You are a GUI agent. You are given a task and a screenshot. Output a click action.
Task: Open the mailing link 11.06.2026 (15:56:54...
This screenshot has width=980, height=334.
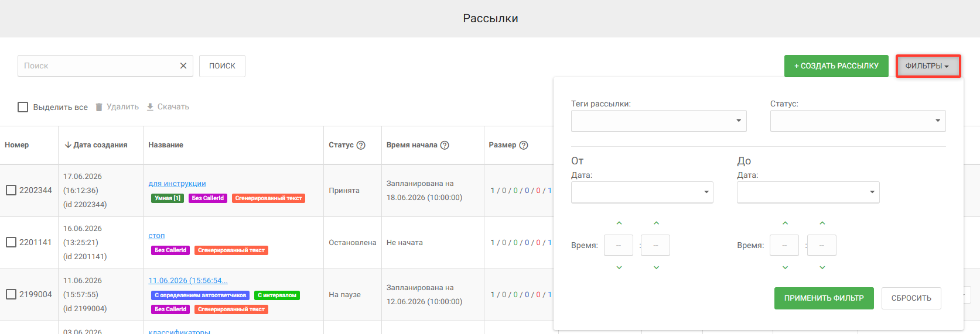point(188,280)
